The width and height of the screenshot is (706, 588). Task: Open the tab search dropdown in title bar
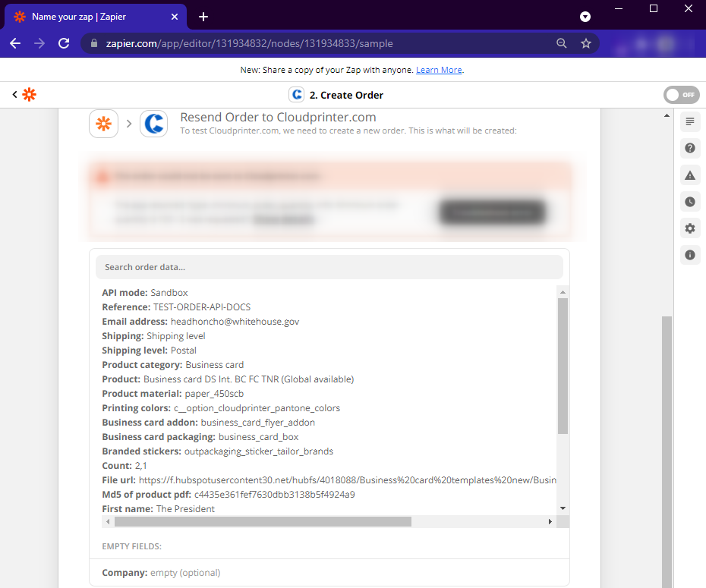tap(585, 17)
